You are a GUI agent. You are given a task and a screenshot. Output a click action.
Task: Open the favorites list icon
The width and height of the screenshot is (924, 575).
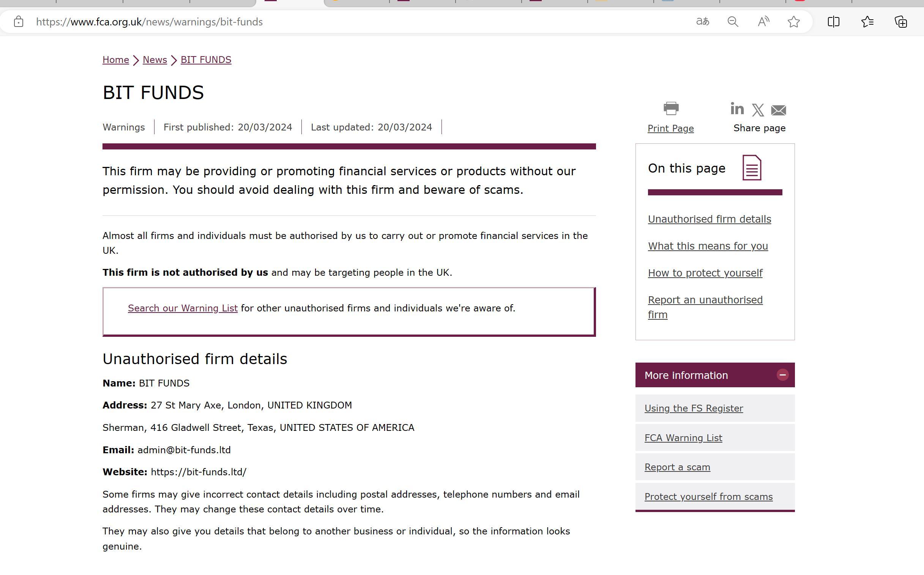tap(867, 22)
